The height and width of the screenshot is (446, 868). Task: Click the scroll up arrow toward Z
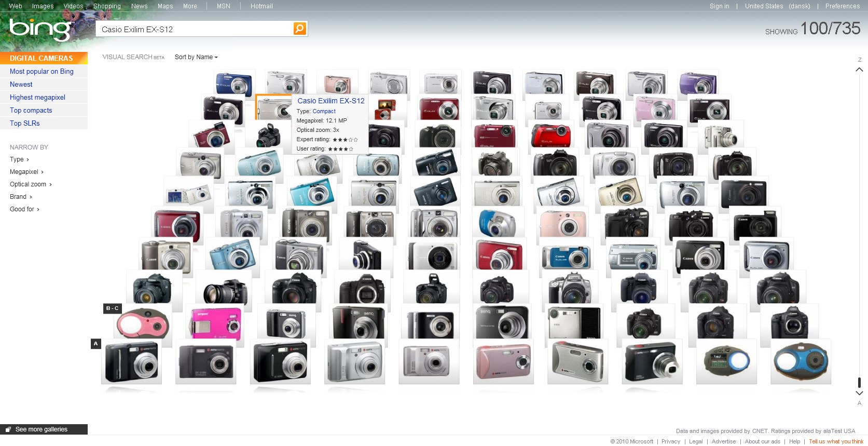[x=859, y=70]
